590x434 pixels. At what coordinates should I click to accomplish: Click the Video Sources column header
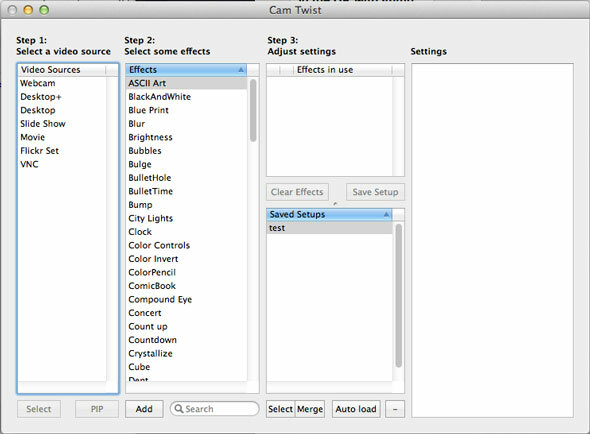click(x=62, y=70)
